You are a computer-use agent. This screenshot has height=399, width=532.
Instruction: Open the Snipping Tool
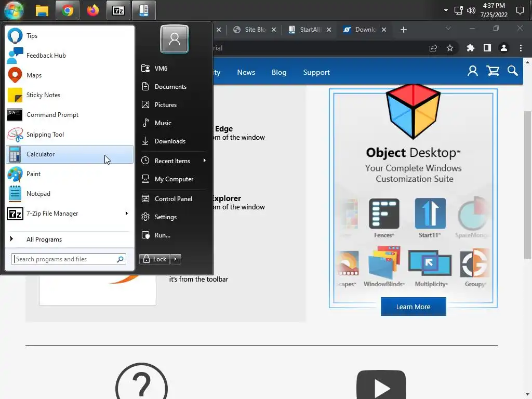[70, 135]
